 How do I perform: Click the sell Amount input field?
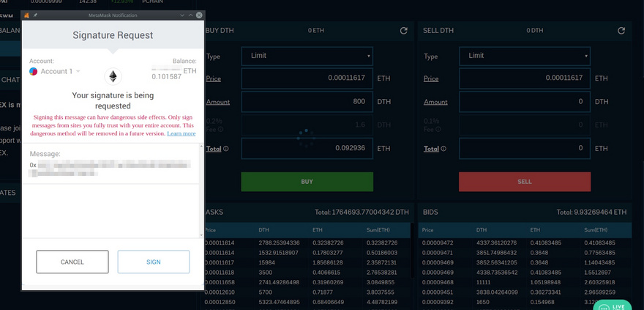coord(525,102)
